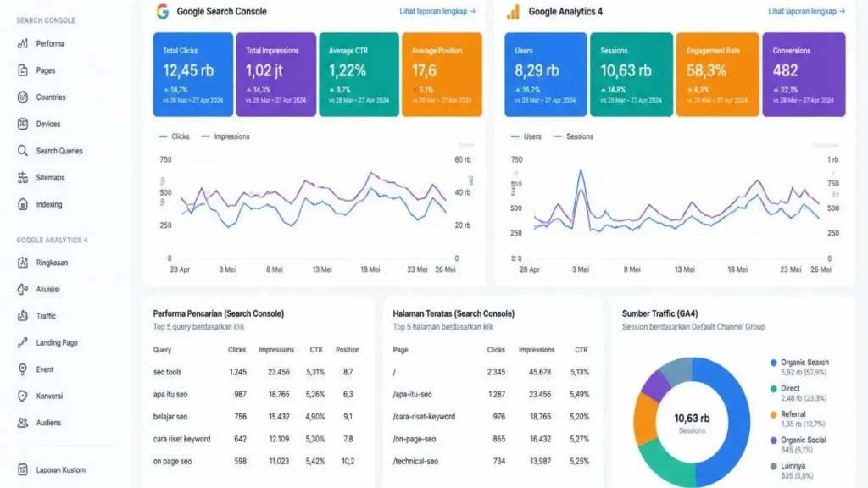868x488 pixels.
Task: Click the 'apa itu seo' query
Action: pyautogui.click(x=170, y=395)
